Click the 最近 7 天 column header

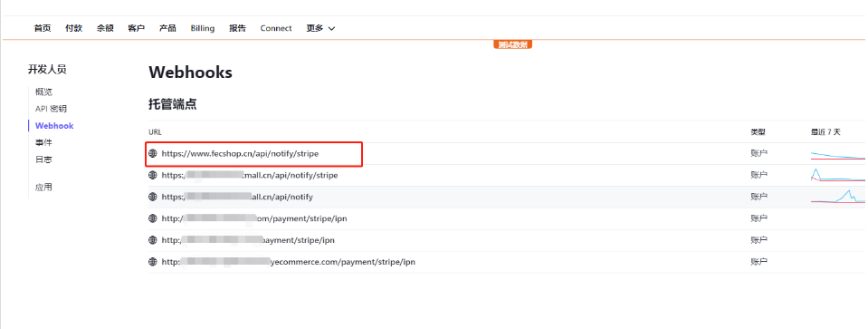pos(826,131)
